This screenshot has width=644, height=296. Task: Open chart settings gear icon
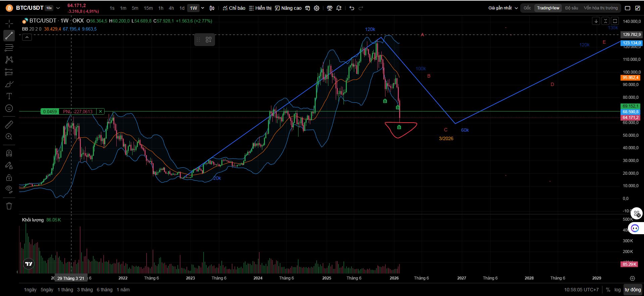pos(317,8)
